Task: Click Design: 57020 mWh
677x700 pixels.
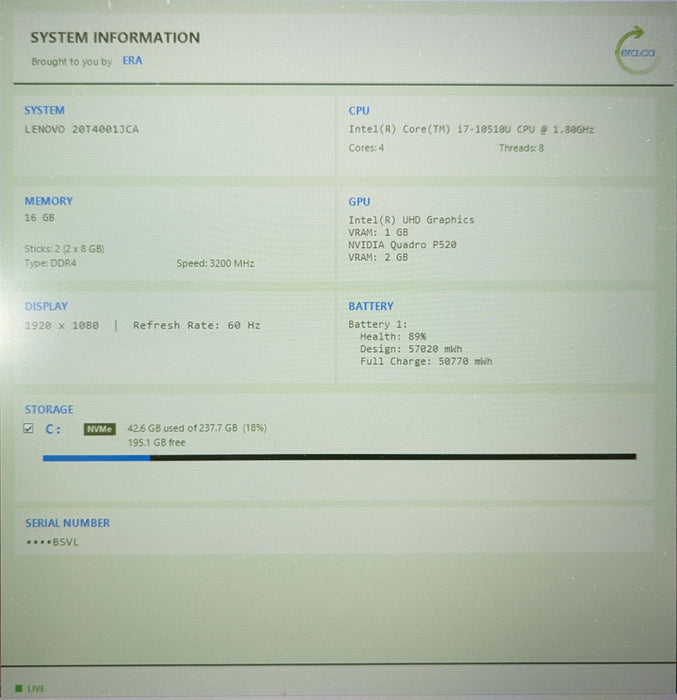Action: (411, 349)
